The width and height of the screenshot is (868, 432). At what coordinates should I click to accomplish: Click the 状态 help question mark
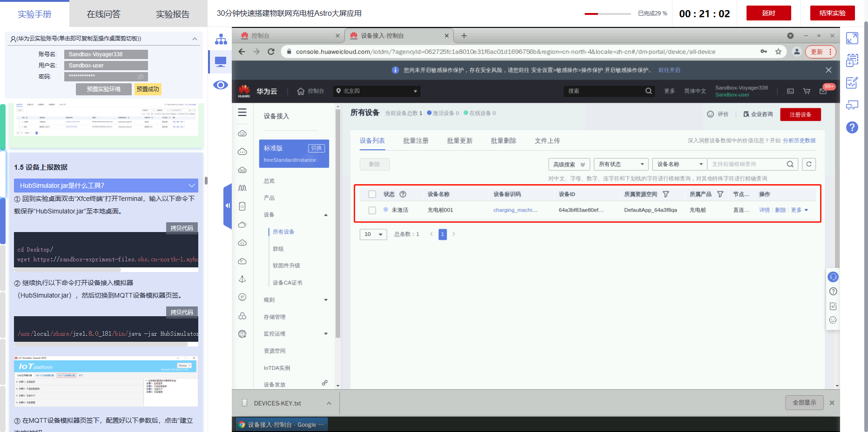pyautogui.click(x=403, y=194)
